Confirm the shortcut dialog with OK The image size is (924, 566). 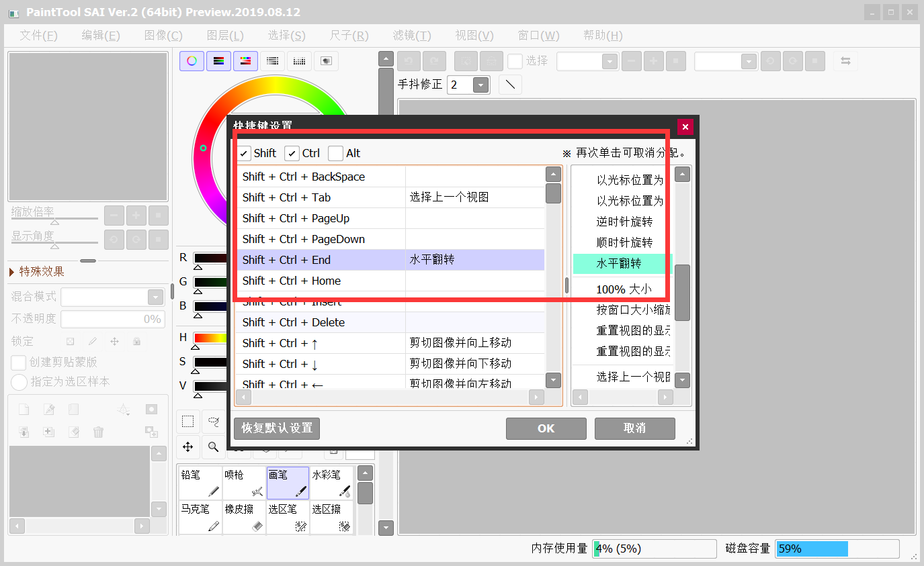click(x=546, y=428)
